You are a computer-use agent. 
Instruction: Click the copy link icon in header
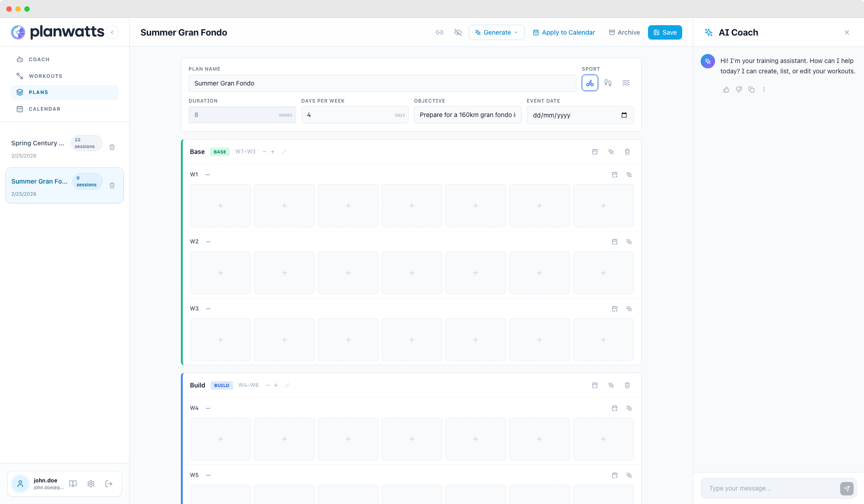tap(440, 32)
